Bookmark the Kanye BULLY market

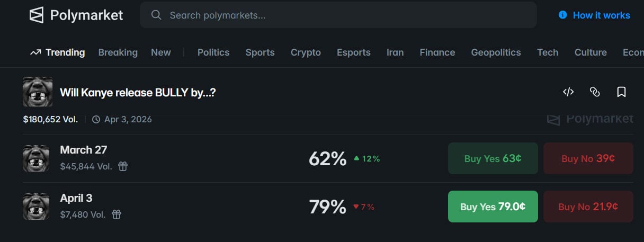(621, 92)
